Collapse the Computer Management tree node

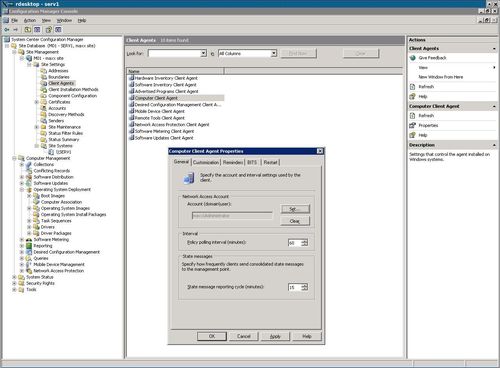pyautogui.click(x=14, y=158)
